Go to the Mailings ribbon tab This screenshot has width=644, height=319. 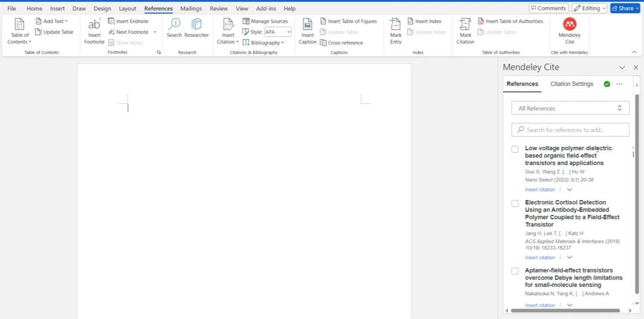coord(191,9)
